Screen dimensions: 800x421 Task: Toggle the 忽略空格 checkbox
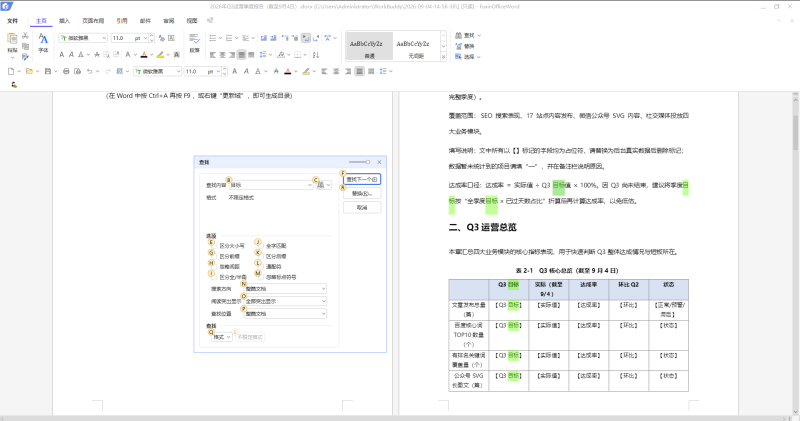pyautogui.click(x=214, y=267)
